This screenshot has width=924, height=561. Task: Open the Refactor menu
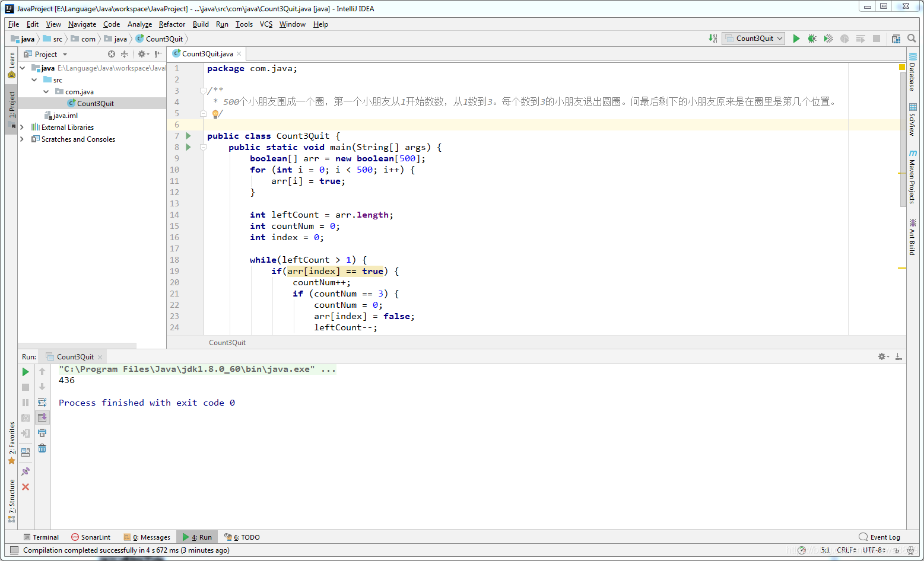pos(172,24)
